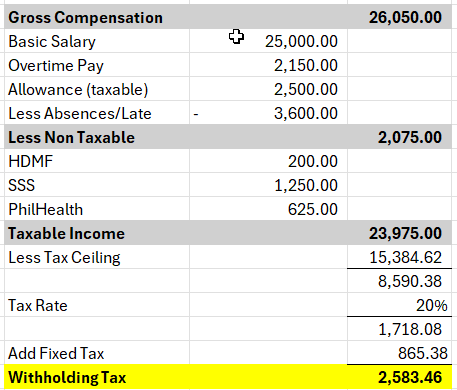Select the Add Fixed Tax value 865.38

(399, 353)
